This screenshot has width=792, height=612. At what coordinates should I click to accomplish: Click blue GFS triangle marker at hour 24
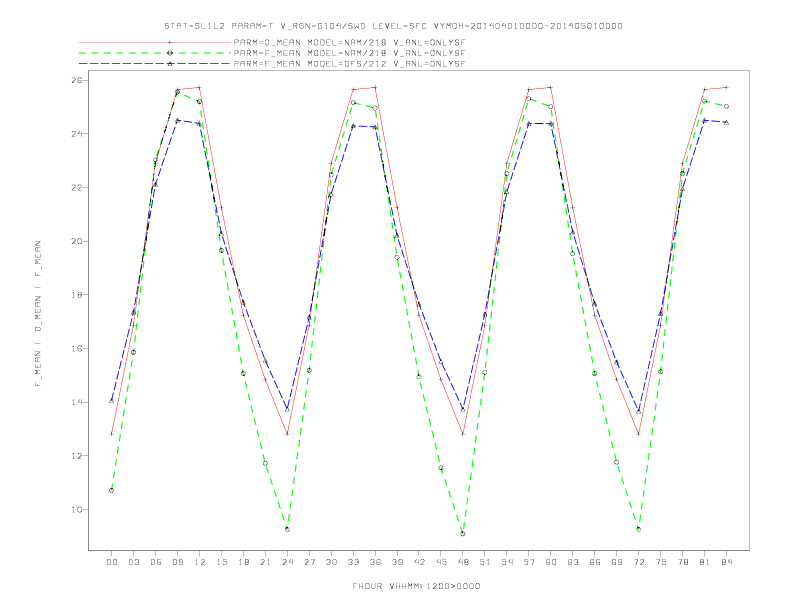pyautogui.click(x=287, y=409)
